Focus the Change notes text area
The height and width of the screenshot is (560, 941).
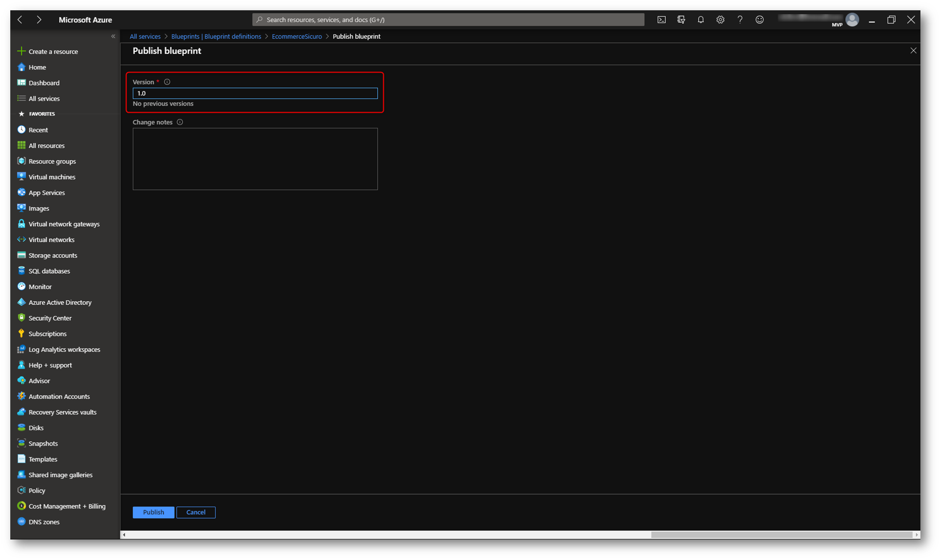pos(255,159)
